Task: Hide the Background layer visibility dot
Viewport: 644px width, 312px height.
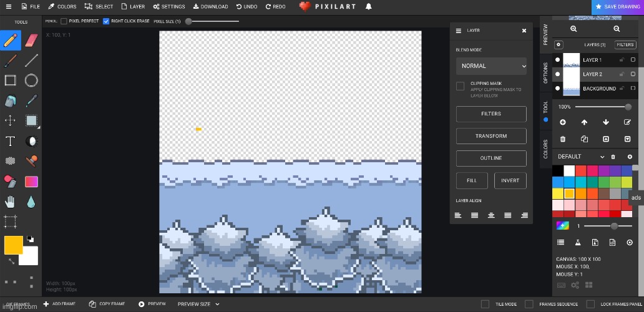Action: (x=557, y=88)
